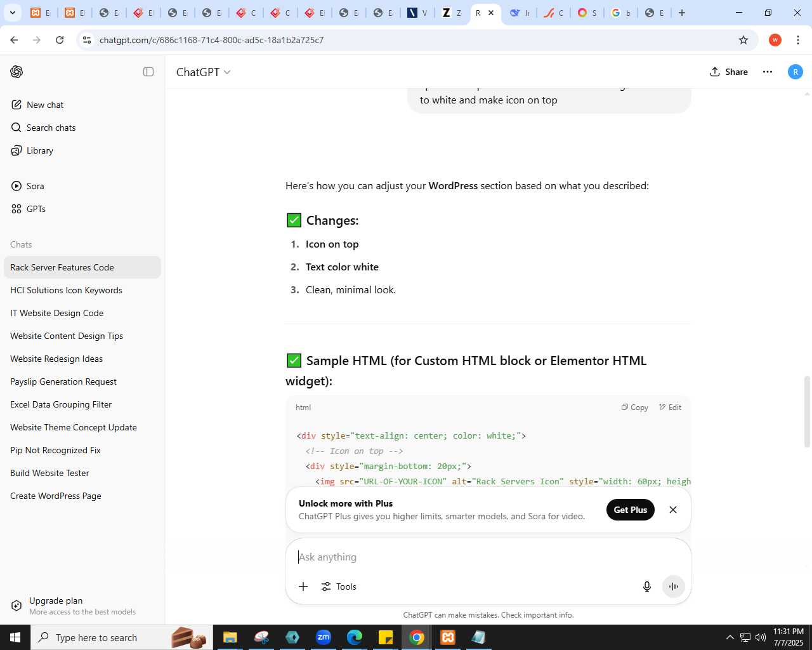Image resolution: width=812 pixels, height=650 pixels.
Task: Open Excel Data Grouping Filter chat
Action: 82,404
